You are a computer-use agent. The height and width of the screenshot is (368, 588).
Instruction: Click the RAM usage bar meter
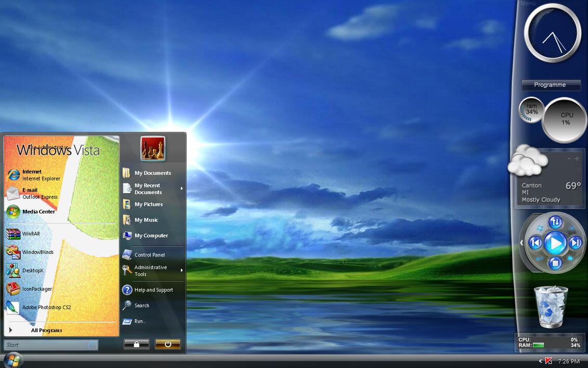(538, 345)
